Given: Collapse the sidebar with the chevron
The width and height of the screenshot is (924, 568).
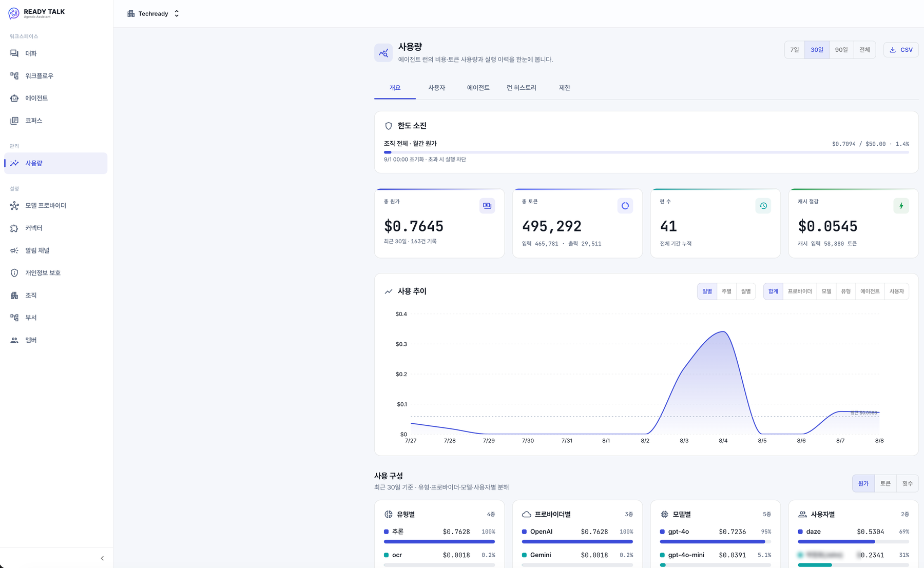Looking at the screenshot, I should [x=102, y=558].
